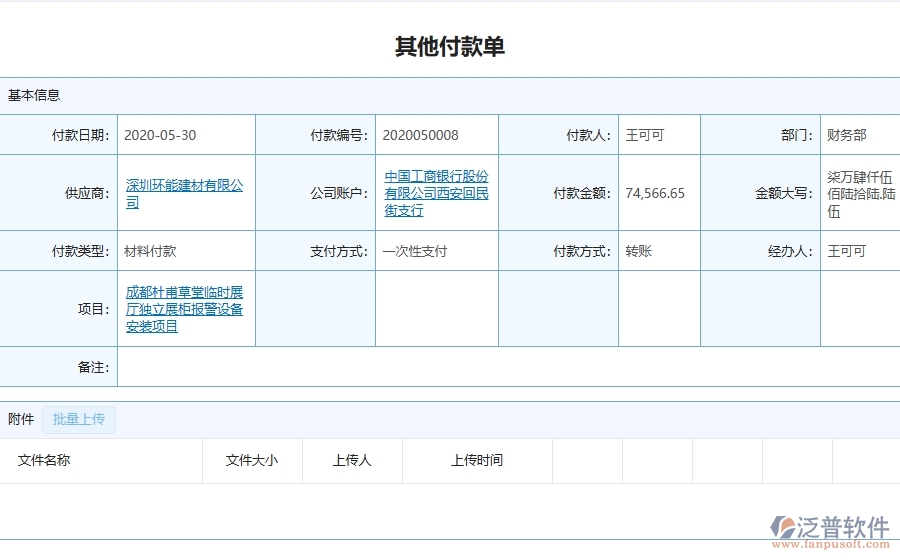This screenshot has width=900, height=560.
Task: Select the 付款方式 value 转账
Action: coord(638,251)
